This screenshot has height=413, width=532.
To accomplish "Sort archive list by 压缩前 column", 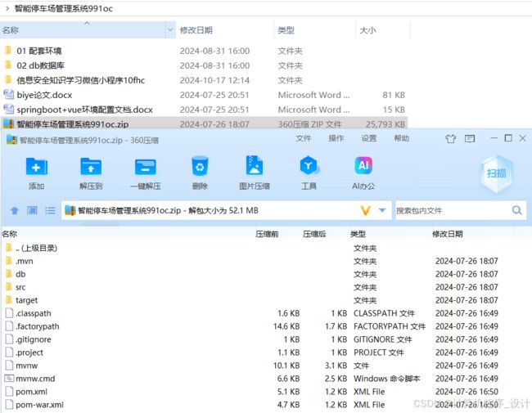I will pyautogui.click(x=267, y=234).
